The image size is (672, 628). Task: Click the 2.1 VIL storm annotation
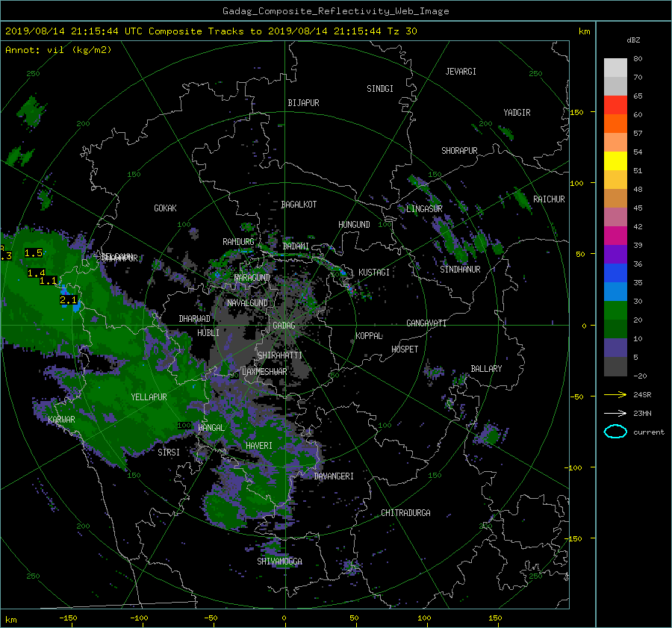(68, 300)
